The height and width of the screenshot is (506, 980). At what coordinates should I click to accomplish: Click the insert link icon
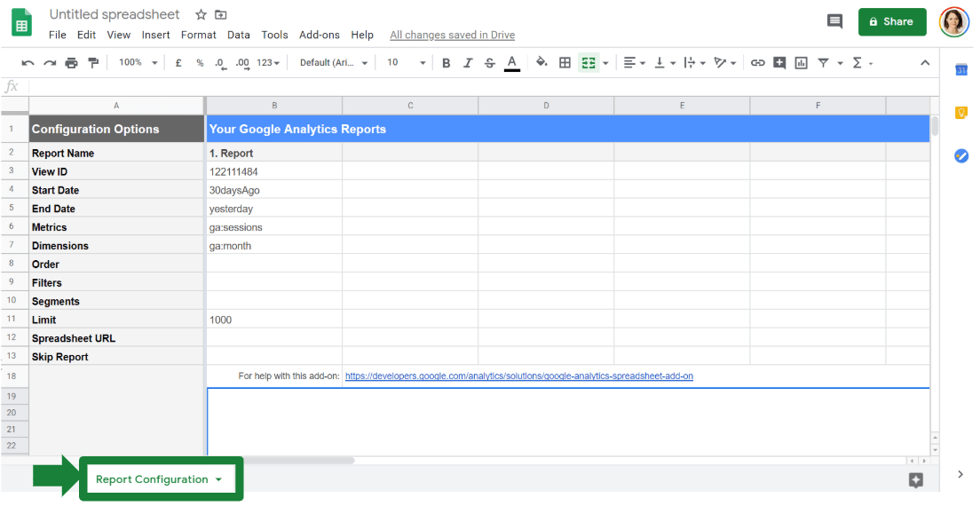coord(757,63)
